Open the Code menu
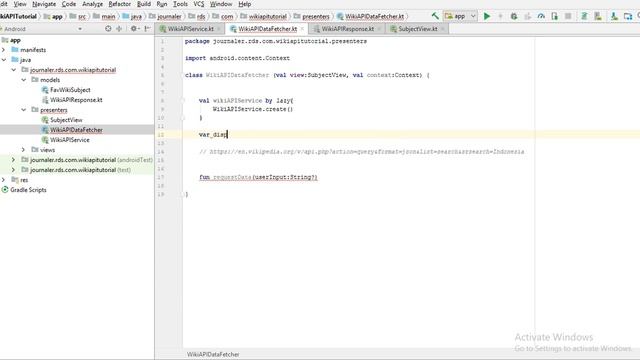 point(69,4)
